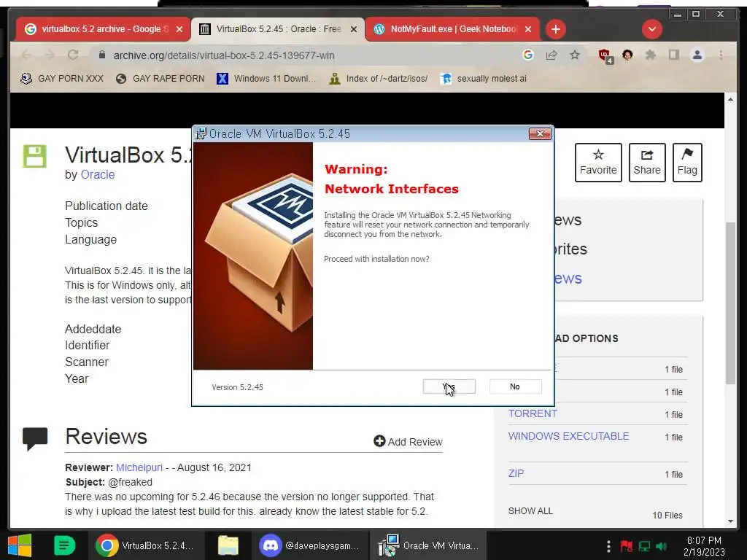Go back to the previous page
This screenshot has height=560, width=747.
[27, 55]
